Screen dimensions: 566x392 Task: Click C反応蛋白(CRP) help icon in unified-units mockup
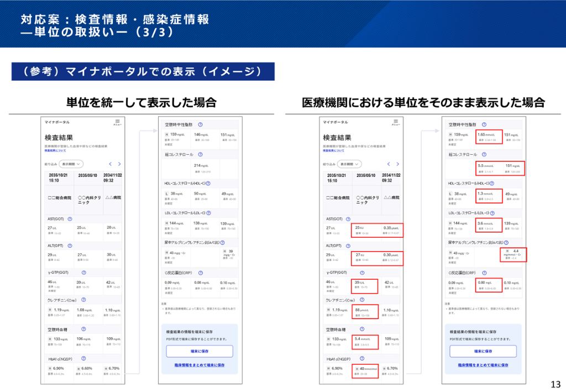pos(201,273)
